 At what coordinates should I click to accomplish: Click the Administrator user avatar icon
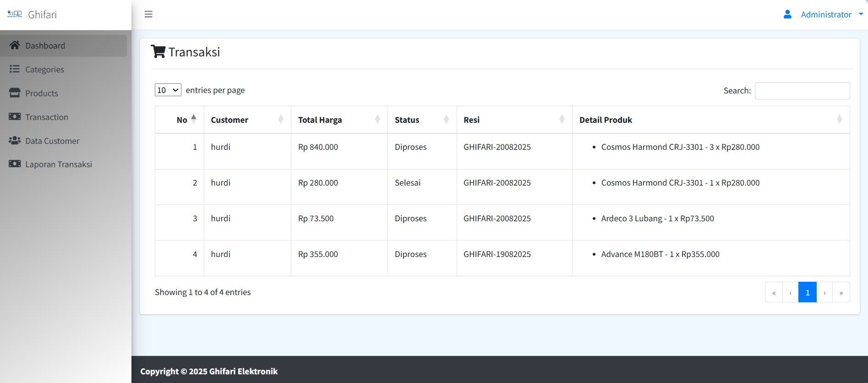[x=787, y=14]
